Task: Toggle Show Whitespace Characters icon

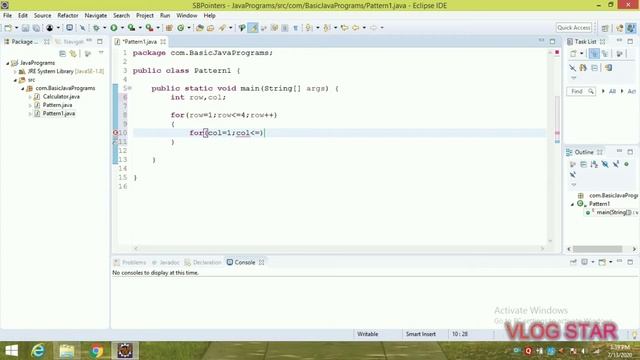Action: [296, 28]
